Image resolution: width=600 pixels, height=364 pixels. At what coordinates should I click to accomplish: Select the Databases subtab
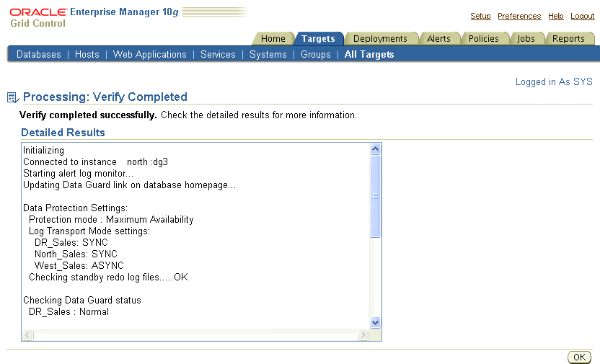coord(39,55)
